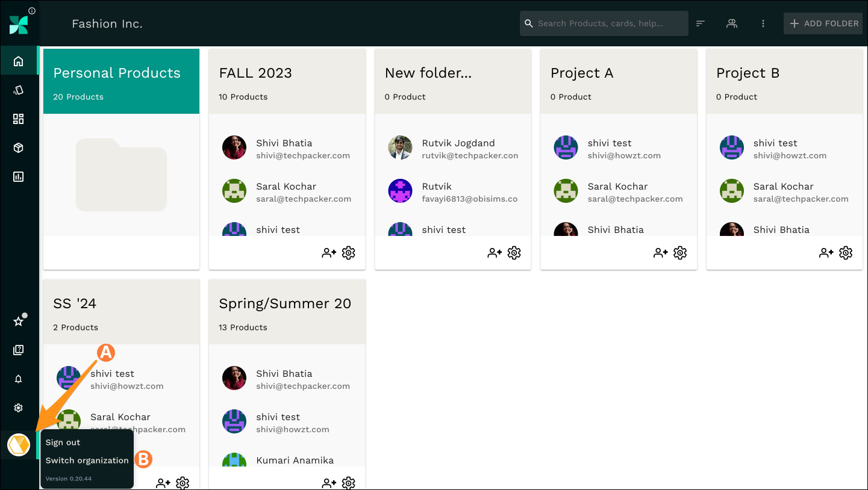The width and height of the screenshot is (868, 490).
Task: Open settings gear of Project A folder
Action: (x=680, y=253)
